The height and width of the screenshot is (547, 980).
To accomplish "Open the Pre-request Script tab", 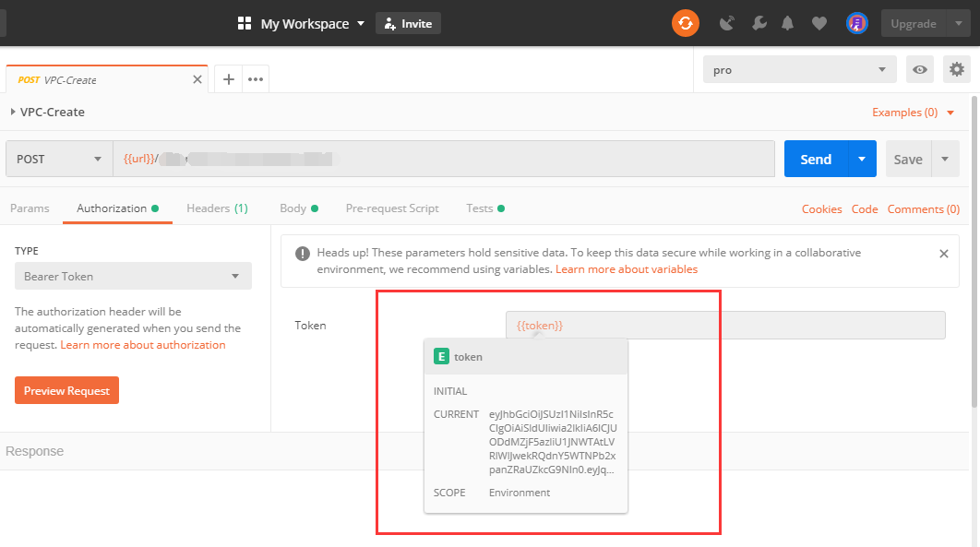I will (x=392, y=208).
